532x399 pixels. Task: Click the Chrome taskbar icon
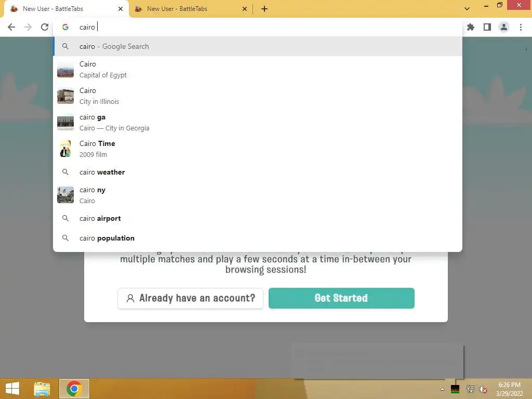click(74, 389)
